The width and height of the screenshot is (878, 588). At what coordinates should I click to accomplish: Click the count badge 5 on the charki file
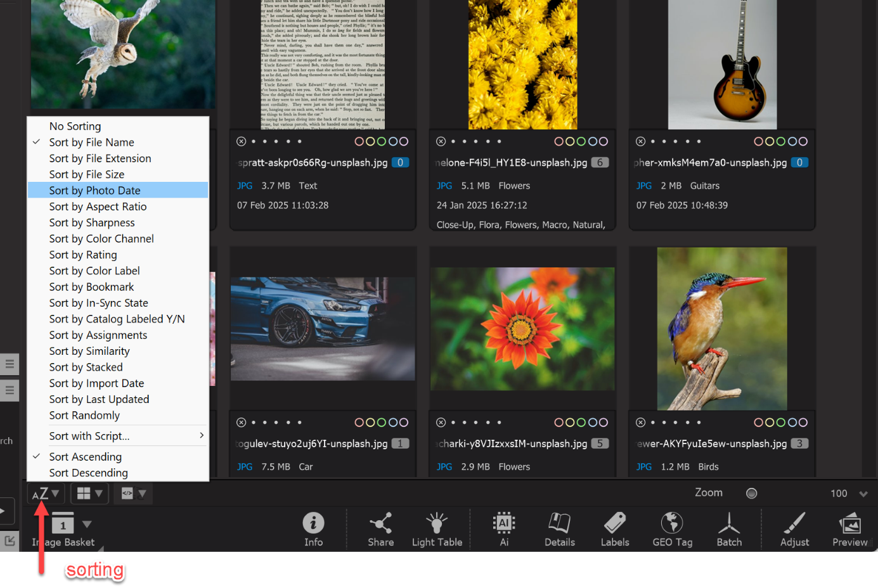coord(600,444)
